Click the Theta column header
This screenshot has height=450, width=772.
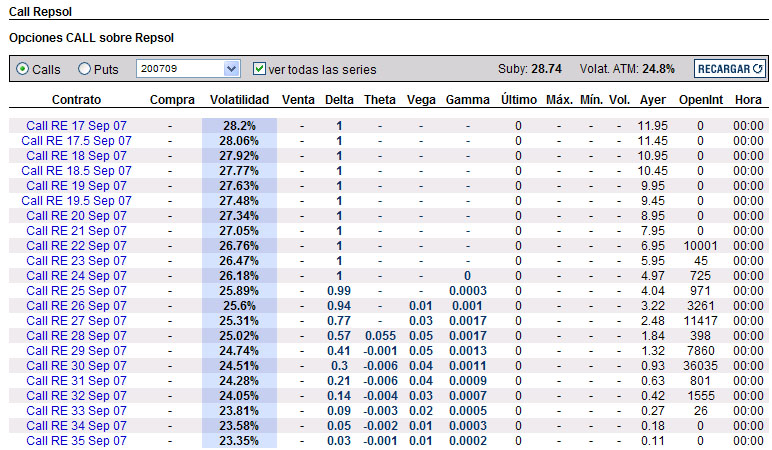point(380,100)
